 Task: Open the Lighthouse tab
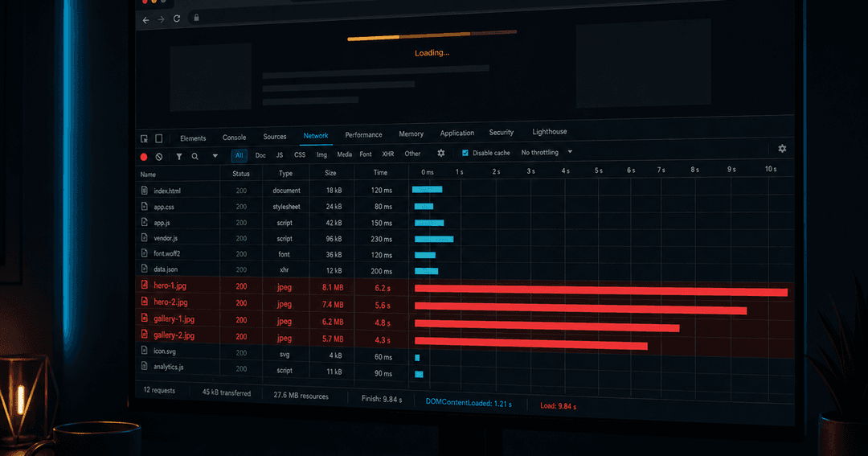pos(550,132)
